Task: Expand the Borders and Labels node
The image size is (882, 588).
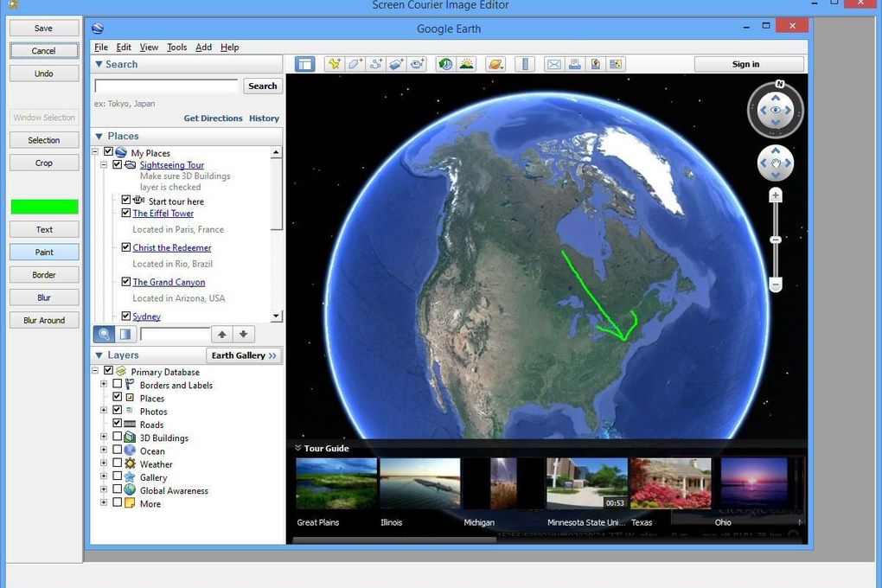Action: click(x=104, y=384)
